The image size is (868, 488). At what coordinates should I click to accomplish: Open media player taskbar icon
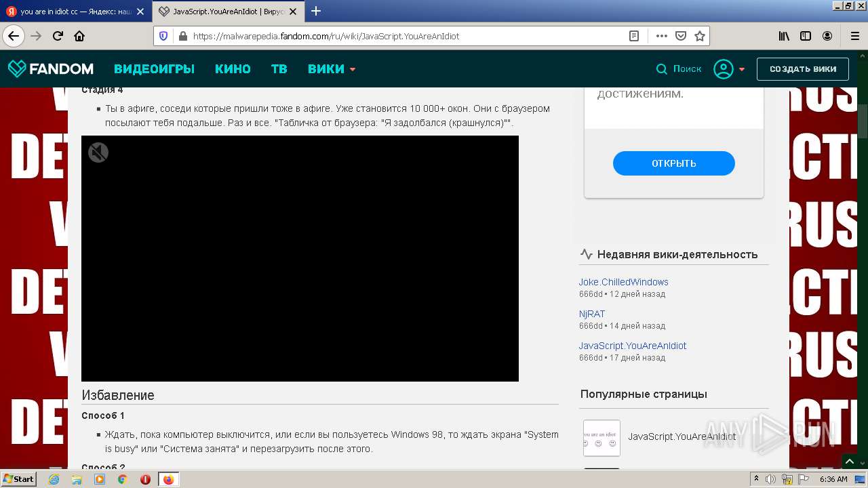(x=100, y=479)
